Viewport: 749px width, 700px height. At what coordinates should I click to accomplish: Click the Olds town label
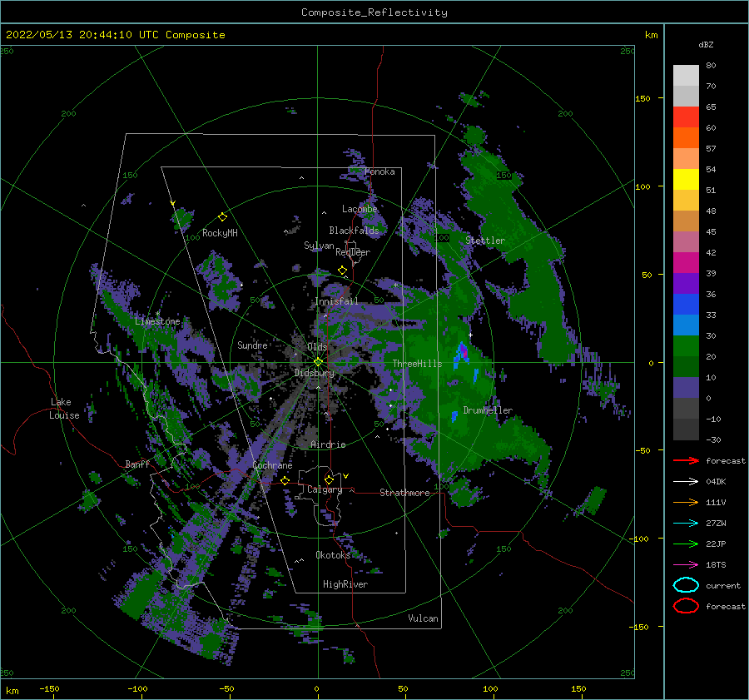coord(317,347)
